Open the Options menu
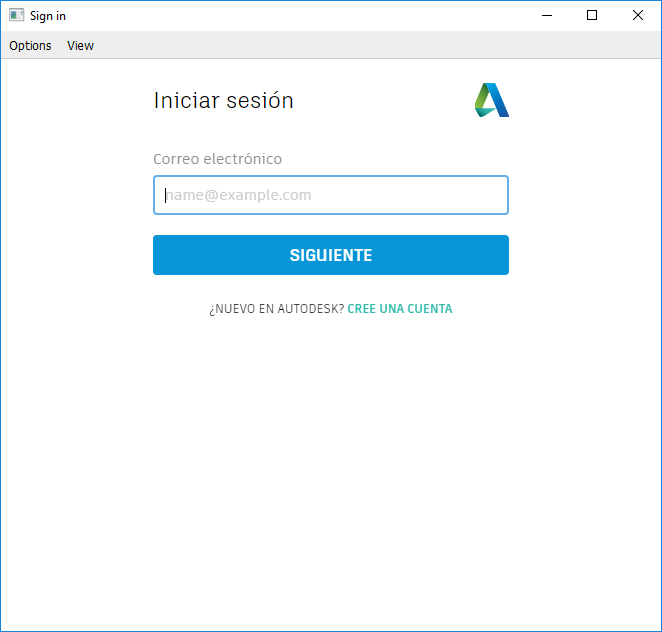The height and width of the screenshot is (632, 662). click(30, 45)
